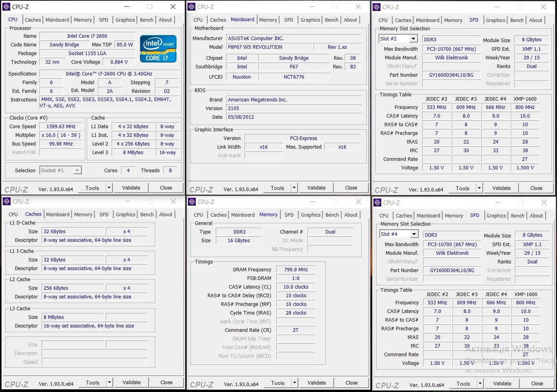557x392 pixels.
Task: Click L3 Cache descriptor '16-way set associative'
Action: click(94, 326)
